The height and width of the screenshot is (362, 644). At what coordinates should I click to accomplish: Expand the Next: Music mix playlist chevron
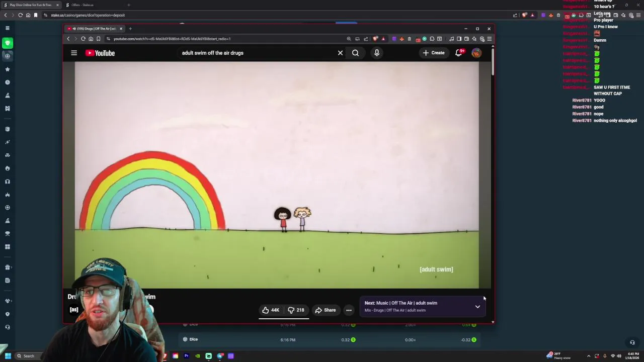(477, 306)
